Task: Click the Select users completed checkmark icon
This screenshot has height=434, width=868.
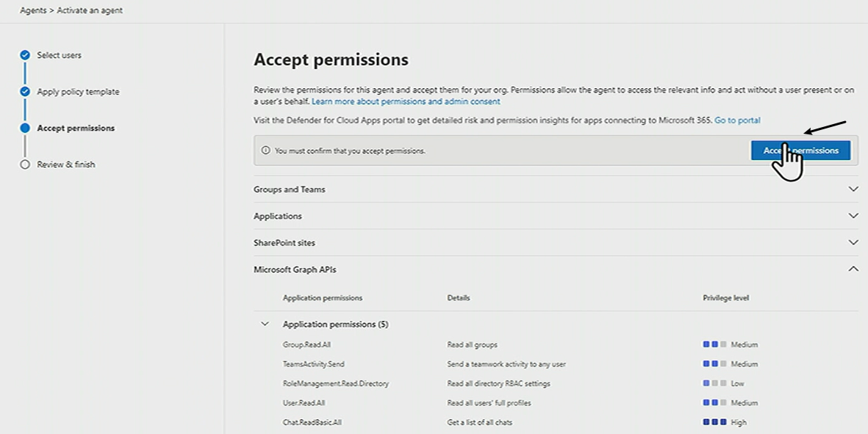Action: [x=25, y=55]
